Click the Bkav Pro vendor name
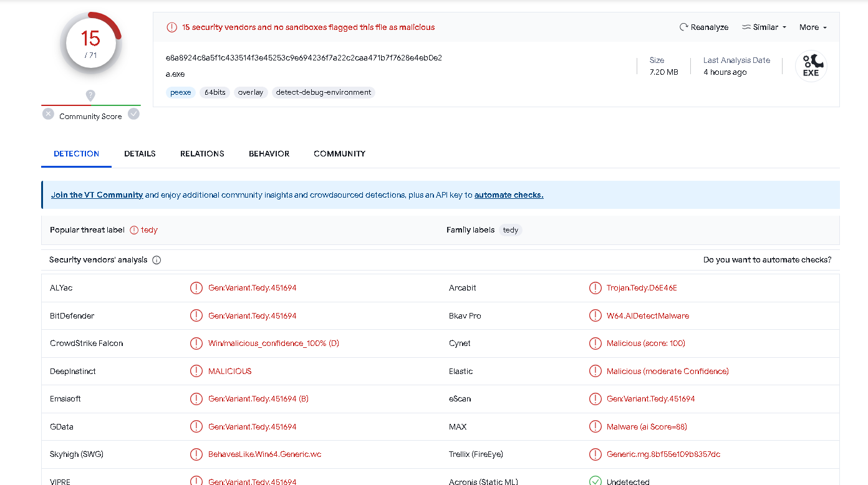The image size is (868, 485). click(465, 316)
